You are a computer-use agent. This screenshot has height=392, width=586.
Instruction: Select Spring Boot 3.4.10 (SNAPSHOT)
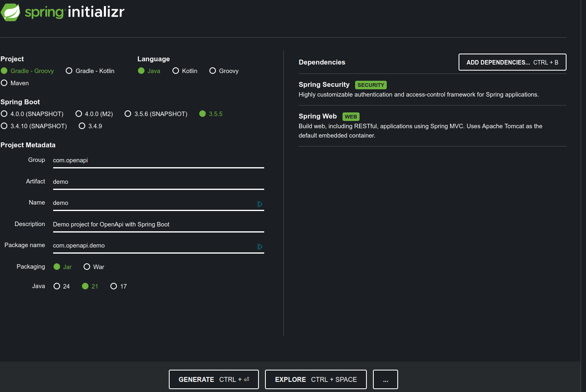point(34,126)
